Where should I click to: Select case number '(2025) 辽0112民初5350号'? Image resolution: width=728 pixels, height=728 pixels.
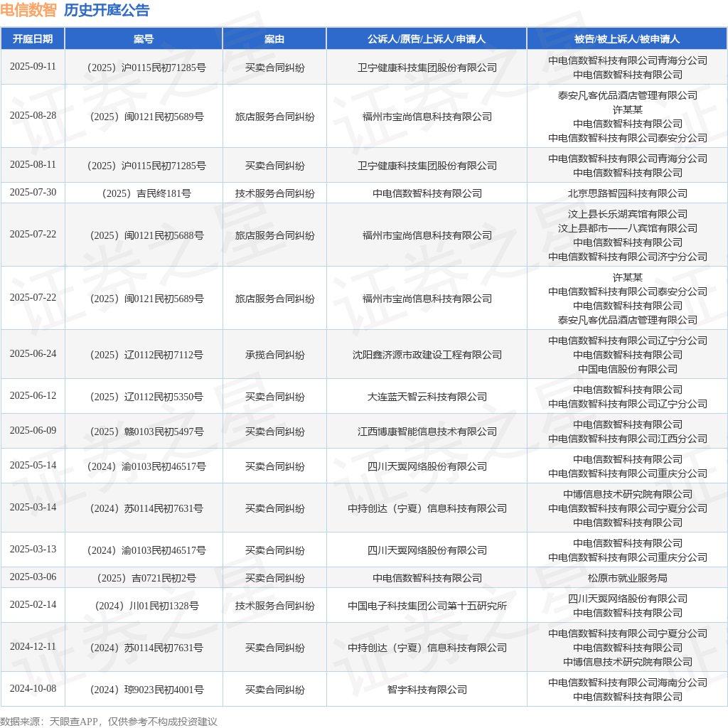146,397
